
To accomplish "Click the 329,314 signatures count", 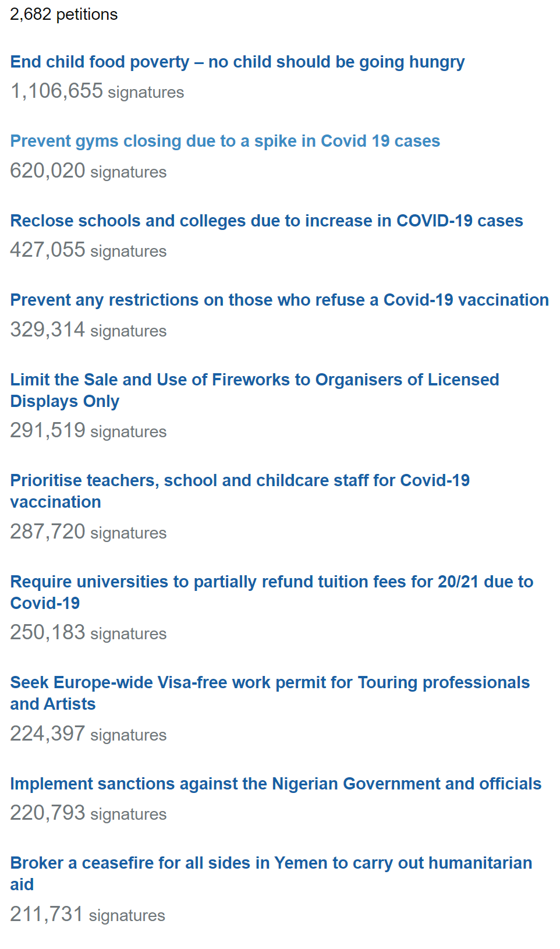I will pyautogui.click(x=88, y=331).
